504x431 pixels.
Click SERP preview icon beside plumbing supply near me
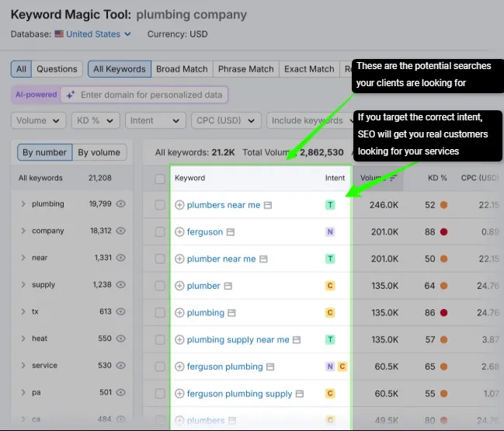click(297, 340)
